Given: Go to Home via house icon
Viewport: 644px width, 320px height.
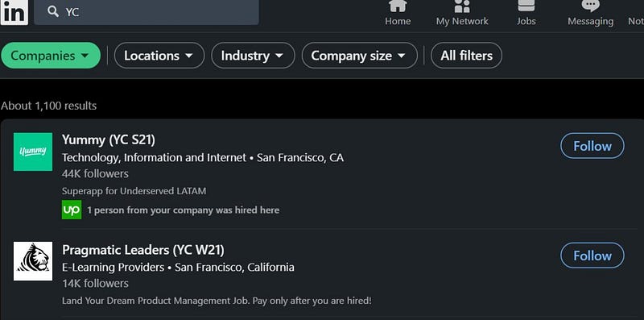Looking at the screenshot, I should point(398,6).
